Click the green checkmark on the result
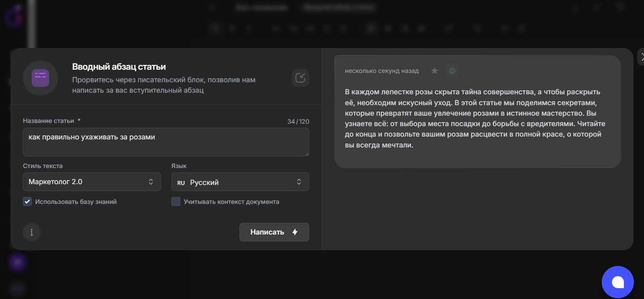Screen dimensions: 644x299 pyautogui.click(x=452, y=71)
